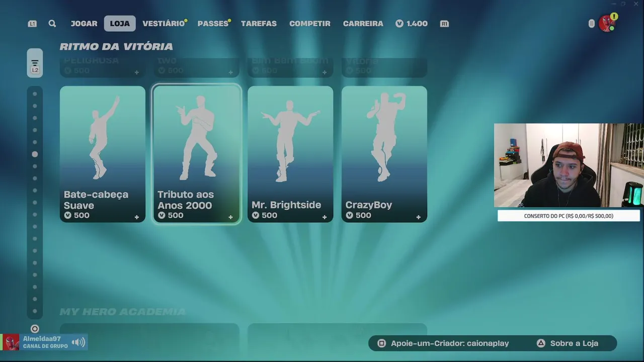Click the triangle button icon by Sobre a Loja

pos(541,343)
